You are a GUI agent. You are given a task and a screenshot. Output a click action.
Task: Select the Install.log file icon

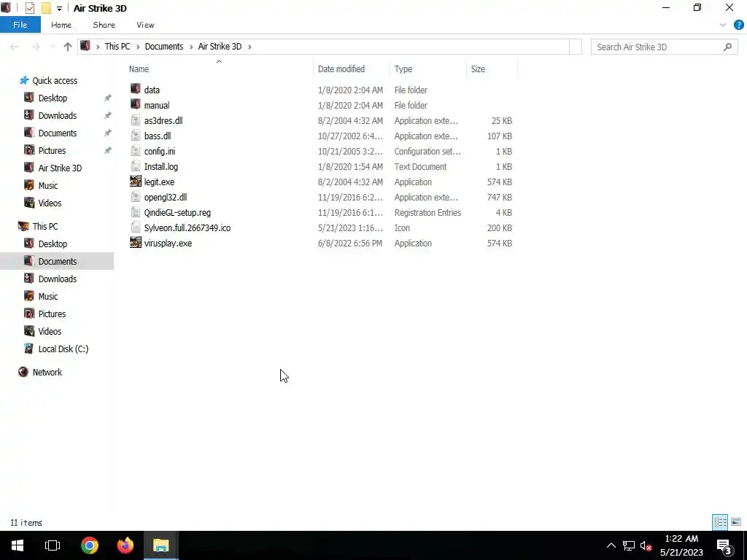pos(136,166)
